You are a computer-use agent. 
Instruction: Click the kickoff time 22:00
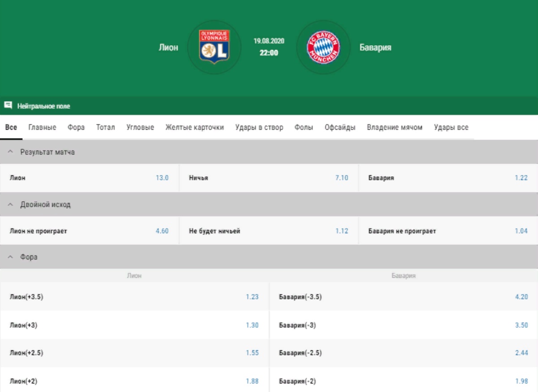[269, 53]
